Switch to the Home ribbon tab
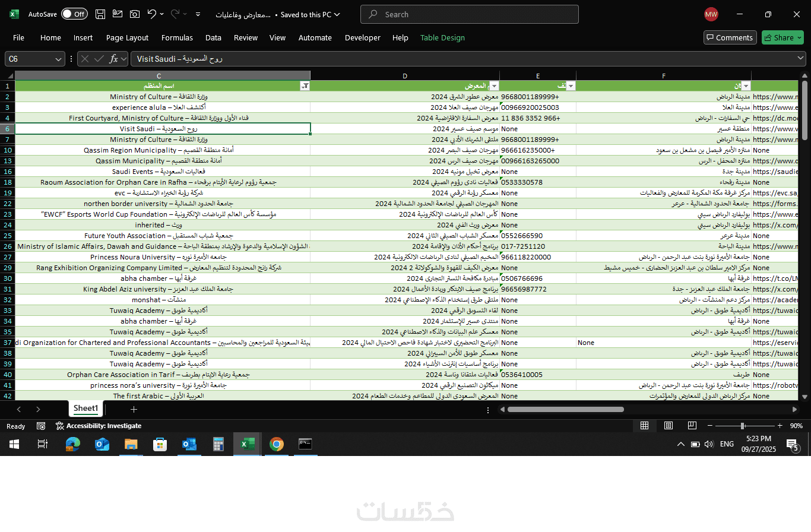The width and height of the screenshot is (811, 532). [x=50, y=37]
